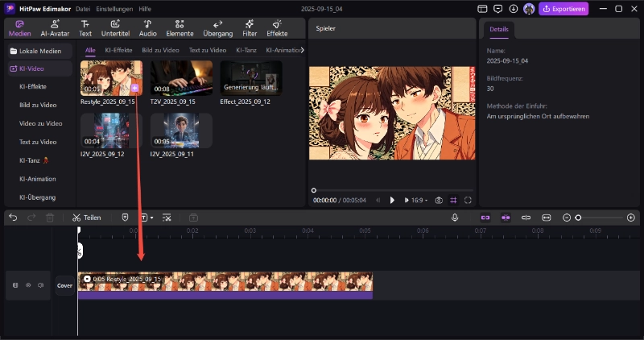
Task: Switch to the Bild zu Video filter tab
Action: pos(160,50)
